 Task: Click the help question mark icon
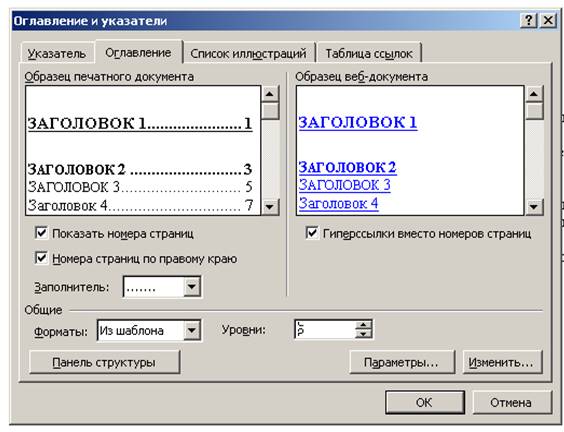tap(528, 21)
